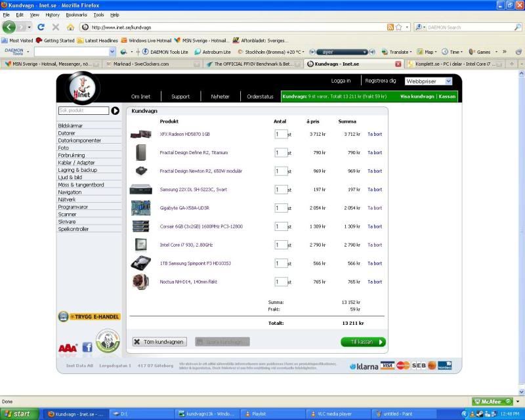Click the Töm kundvagnen button

(159, 342)
